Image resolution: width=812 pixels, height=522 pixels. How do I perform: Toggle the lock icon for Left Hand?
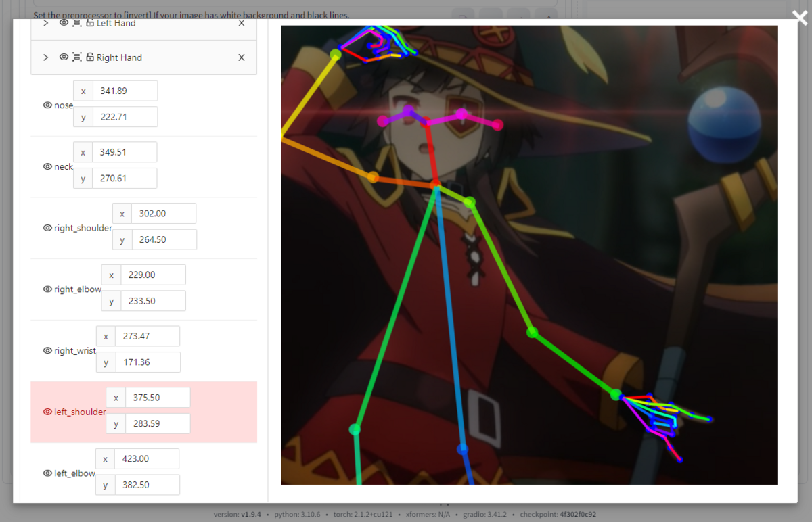(x=89, y=23)
